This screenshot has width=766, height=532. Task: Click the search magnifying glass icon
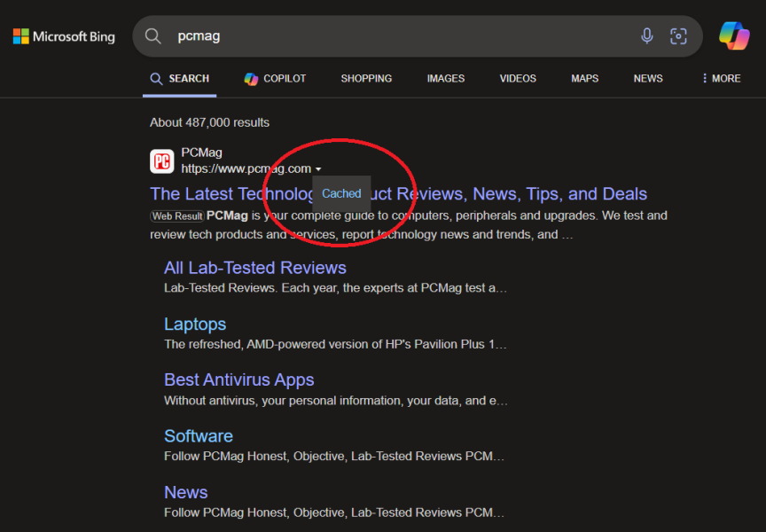click(152, 35)
